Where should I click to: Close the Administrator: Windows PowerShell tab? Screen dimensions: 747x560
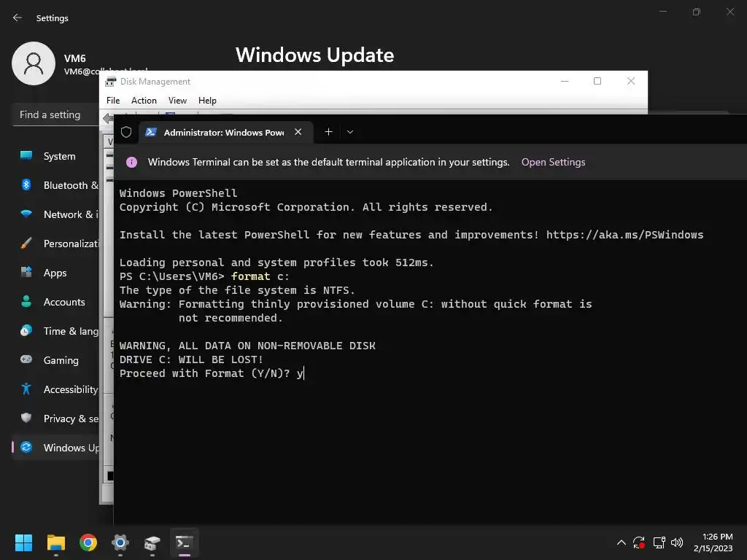click(298, 132)
